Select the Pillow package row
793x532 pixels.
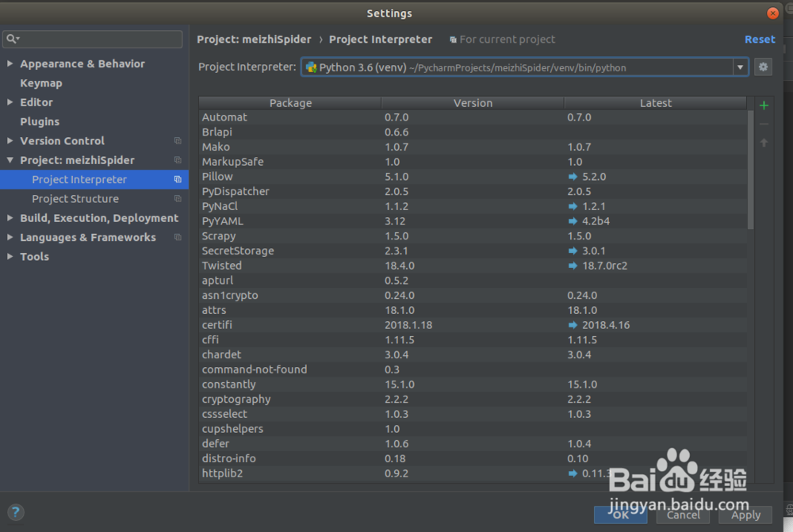(473, 177)
